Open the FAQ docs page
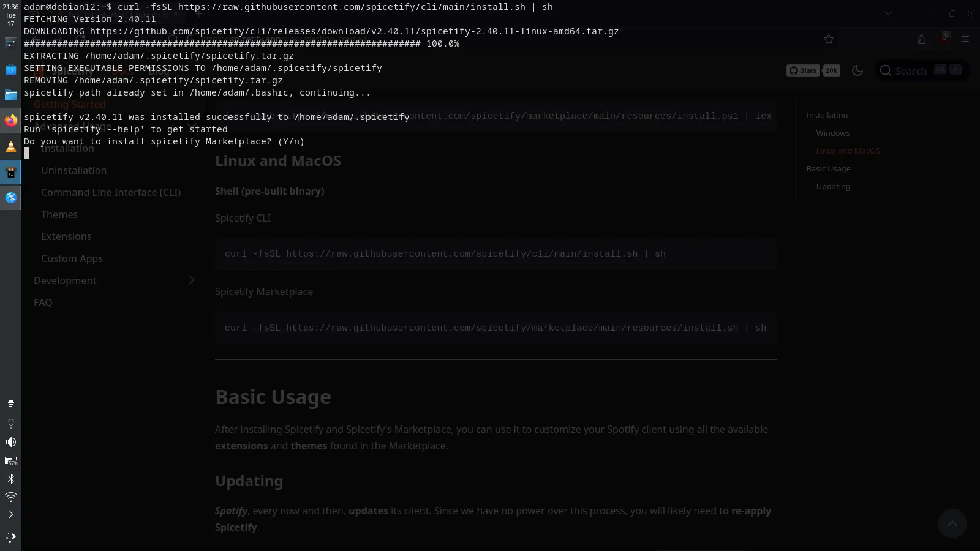Image resolution: width=980 pixels, height=551 pixels. coord(43,302)
